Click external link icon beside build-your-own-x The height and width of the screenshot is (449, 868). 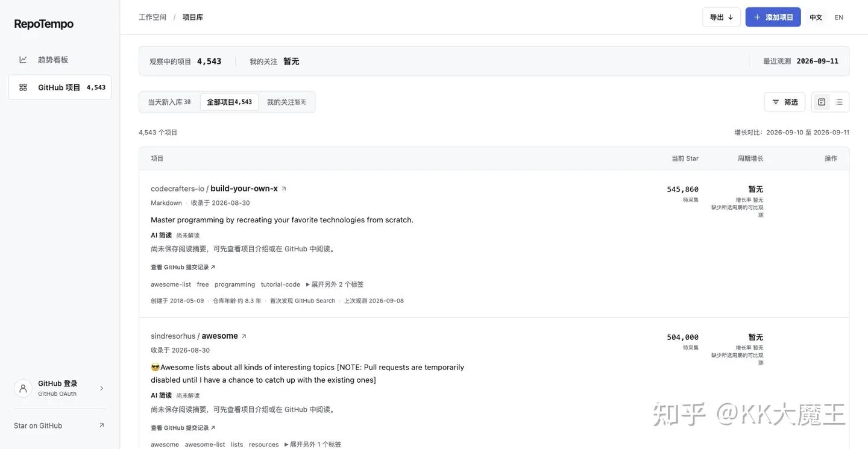click(x=284, y=189)
